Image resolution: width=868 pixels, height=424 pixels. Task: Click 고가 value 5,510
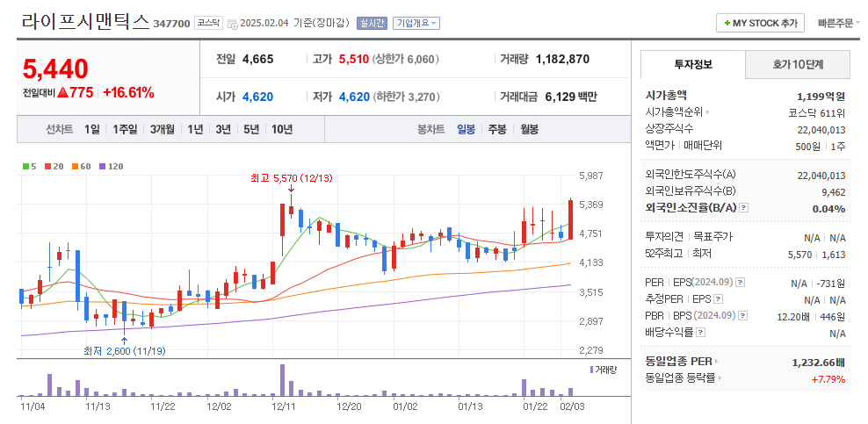(354, 59)
